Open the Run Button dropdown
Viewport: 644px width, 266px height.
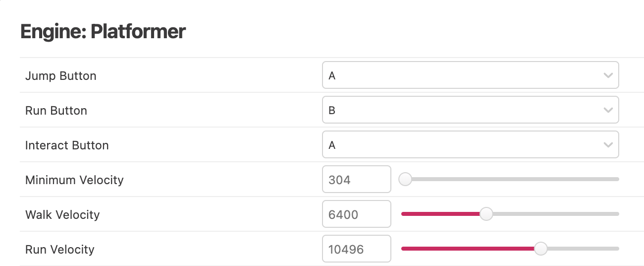click(470, 110)
